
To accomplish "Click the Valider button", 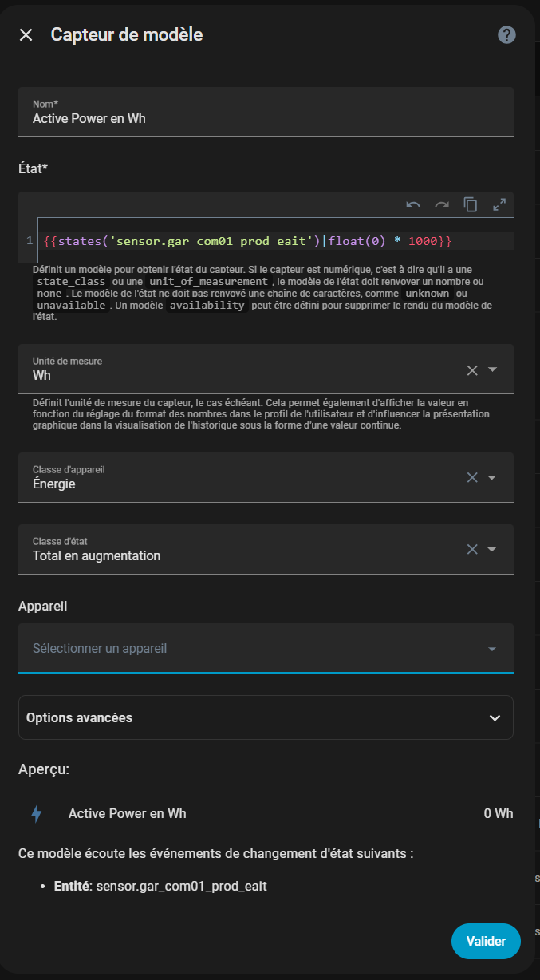I will [485, 941].
